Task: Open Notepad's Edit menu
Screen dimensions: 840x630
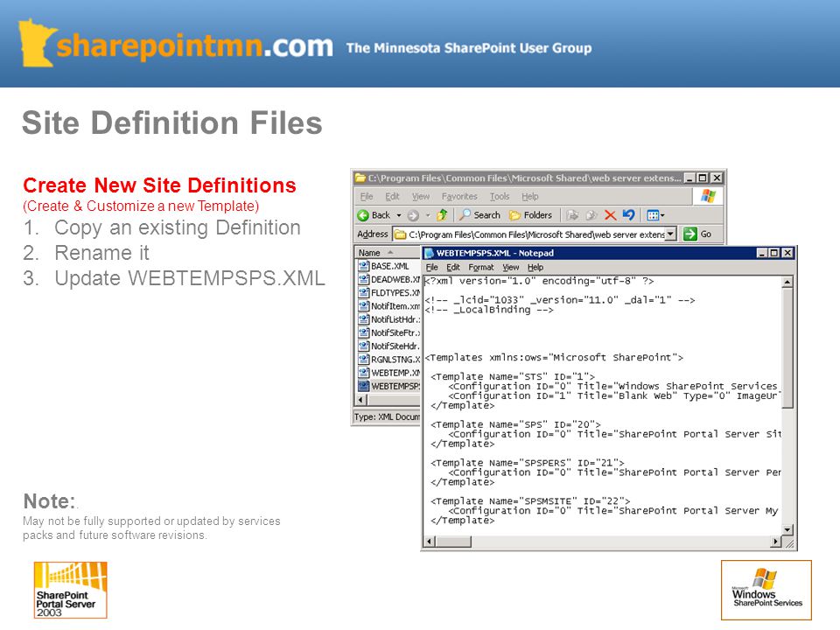Action: 453,268
